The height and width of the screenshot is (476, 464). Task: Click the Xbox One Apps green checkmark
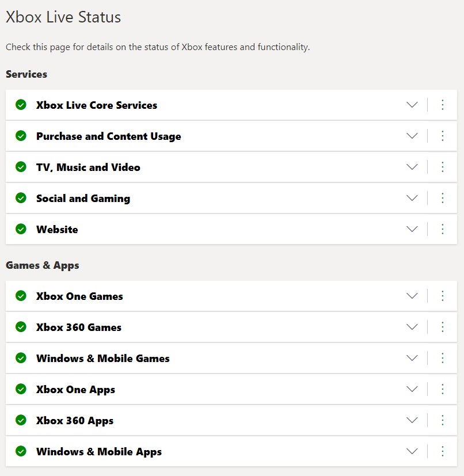tap(21, 389)
